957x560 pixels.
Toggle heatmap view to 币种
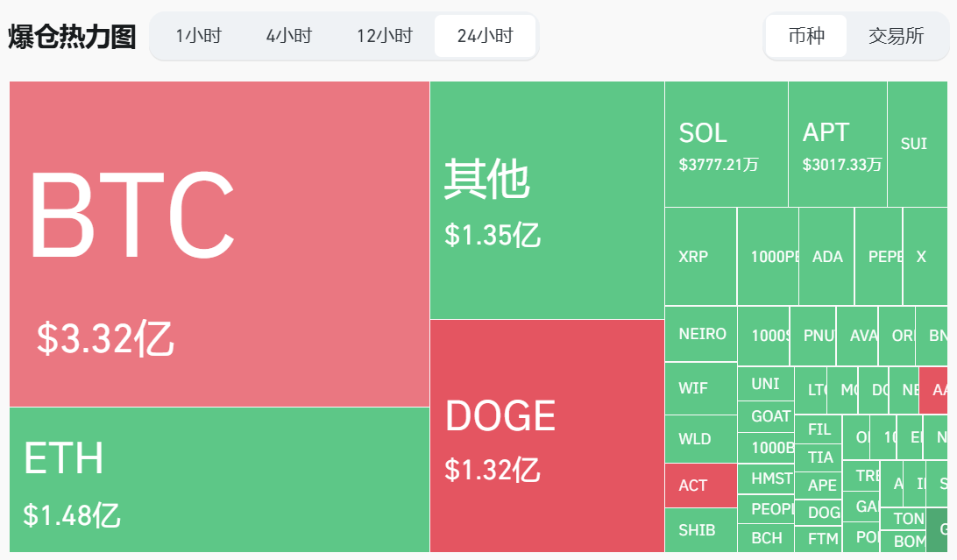pyautogui.click(x=806, y=36)
